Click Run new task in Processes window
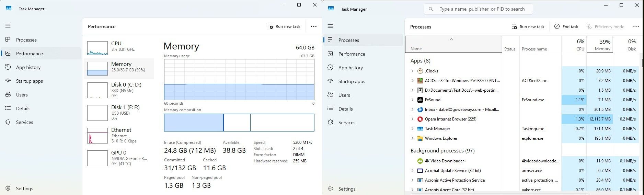 tap(528, 27)
